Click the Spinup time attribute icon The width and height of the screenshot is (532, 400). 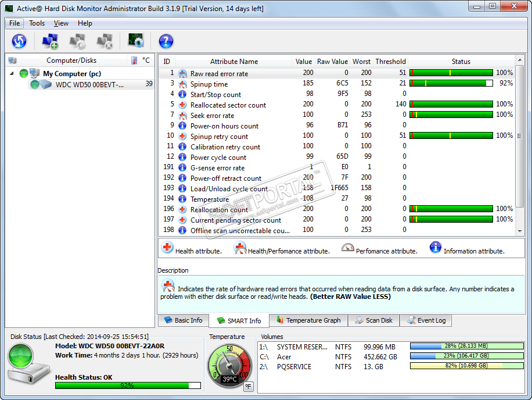(x=182, y=84)
